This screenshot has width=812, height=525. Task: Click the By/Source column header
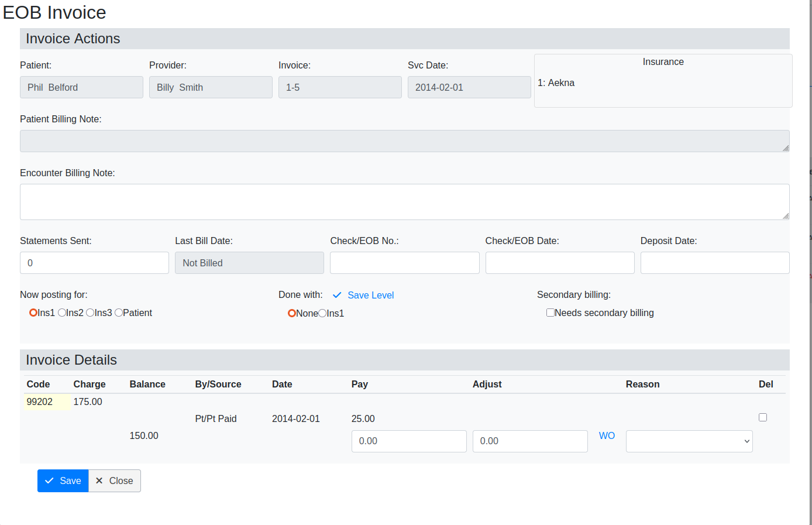[x=218, y=384]
